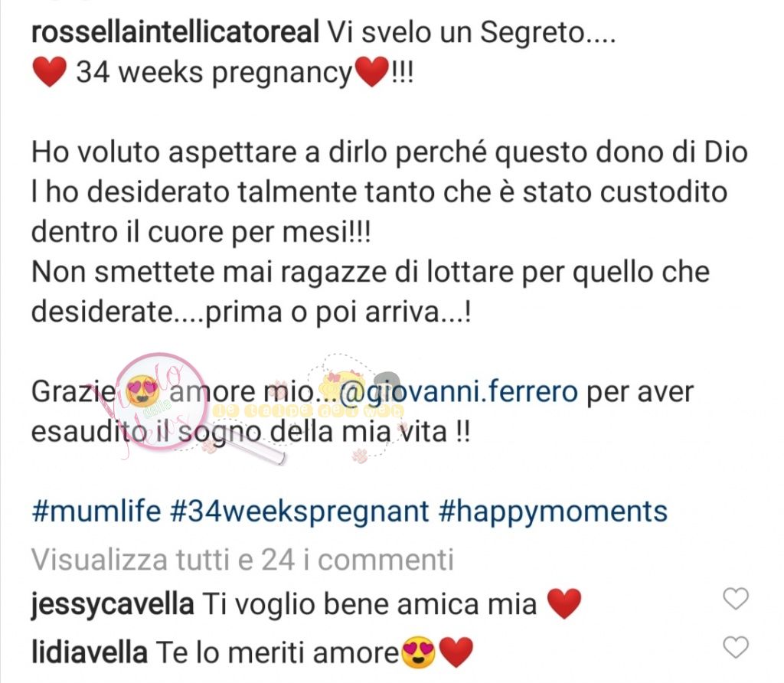Click red heart emoji in jessycavella's comment
784x683 pixels.
(564, 603)
